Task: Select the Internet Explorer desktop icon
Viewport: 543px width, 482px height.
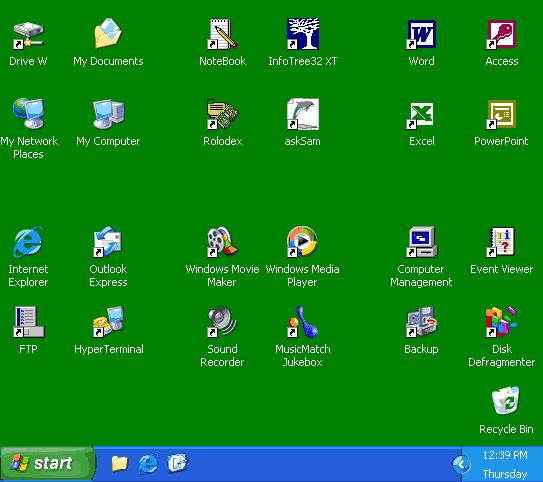Action: click(28, 242)
